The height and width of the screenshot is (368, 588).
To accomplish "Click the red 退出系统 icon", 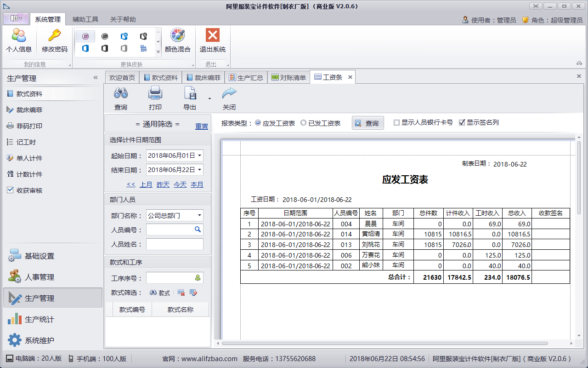I will pyautogui.click(x=212, y=36).
